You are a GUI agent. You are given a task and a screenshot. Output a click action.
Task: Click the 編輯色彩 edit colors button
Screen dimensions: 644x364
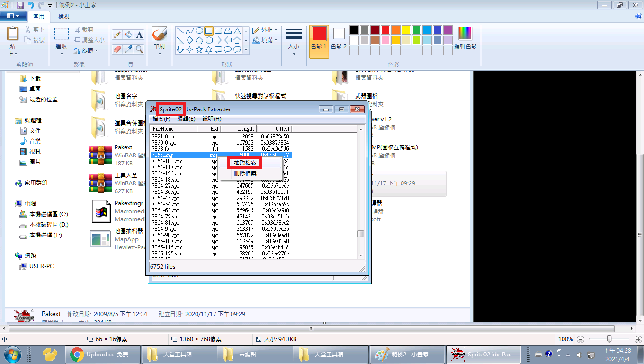(465, 38)
